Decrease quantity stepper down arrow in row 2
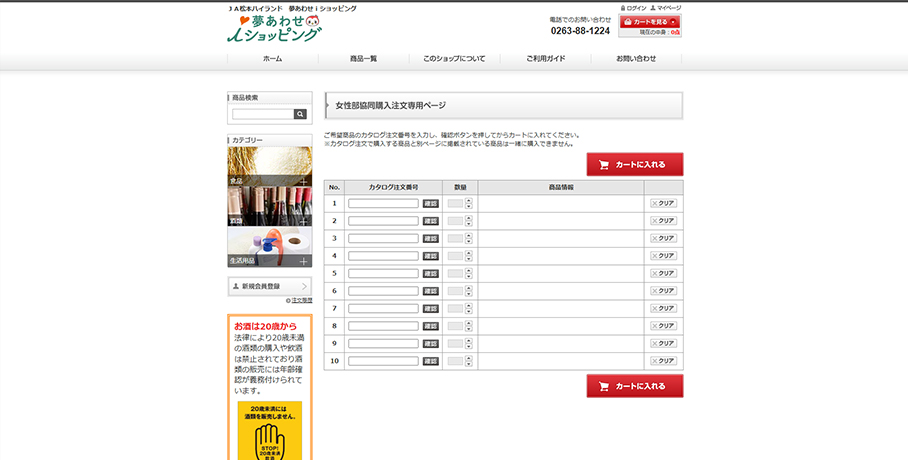The height and width of the screenshot is (460, 908). (468, 224)
